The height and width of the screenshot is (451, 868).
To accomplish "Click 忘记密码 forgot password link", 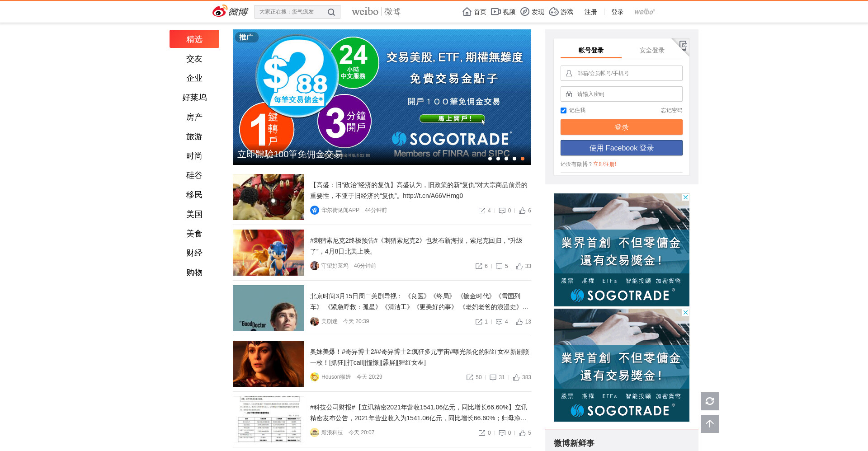I will pos(671,110).
